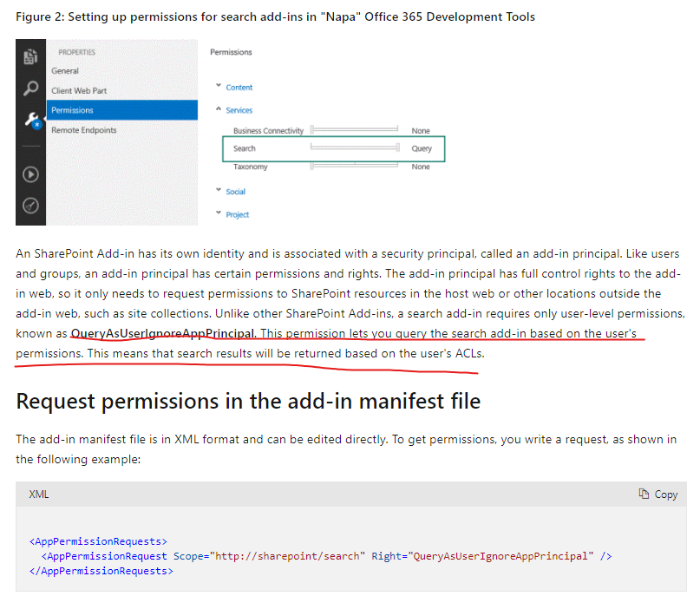Expand the Project permissions chevron
700x596 pixels.
219,213
